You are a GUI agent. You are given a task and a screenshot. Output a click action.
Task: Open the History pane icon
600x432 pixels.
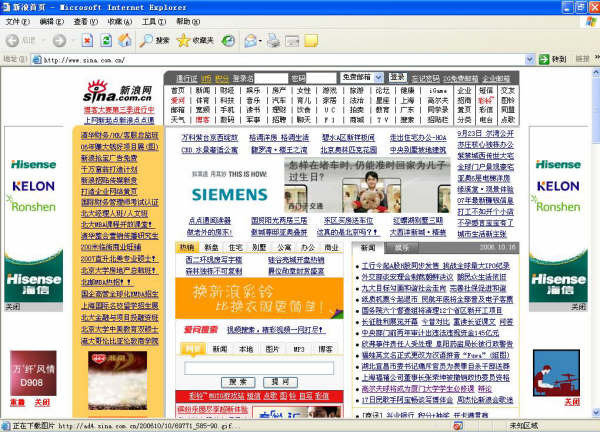click(x=228, y=40)
